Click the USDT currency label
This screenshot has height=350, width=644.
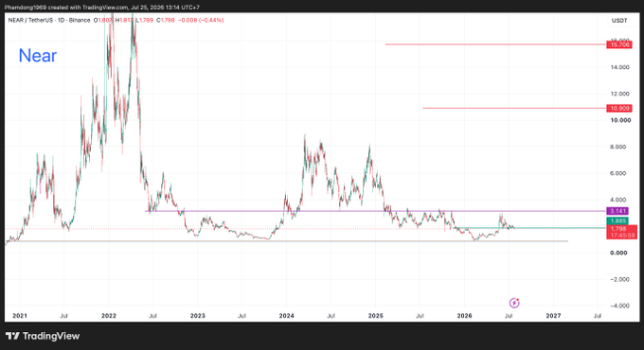coord(619,21)
